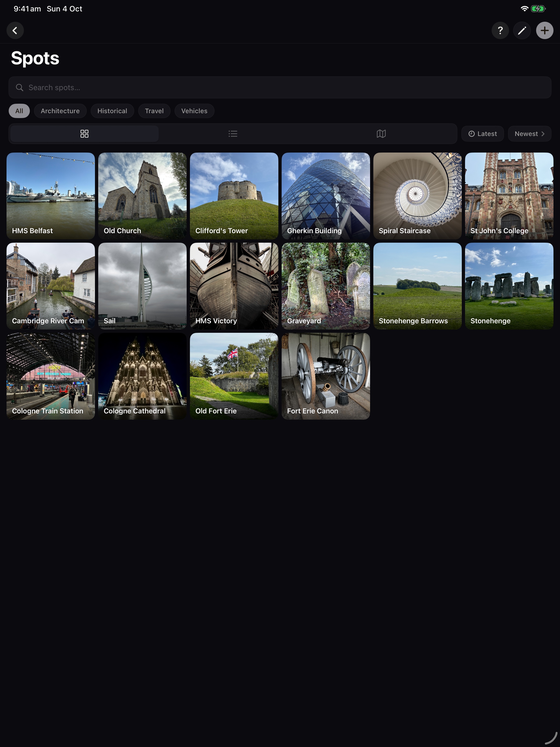
Task: Go back using the back chevron button
Action: pos(15,31)
